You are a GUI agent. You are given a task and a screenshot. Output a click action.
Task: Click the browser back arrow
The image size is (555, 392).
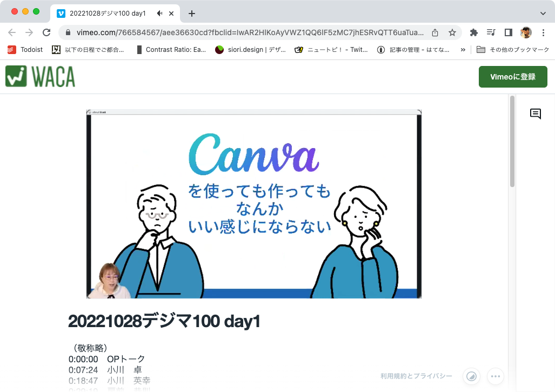click(12, 32)
